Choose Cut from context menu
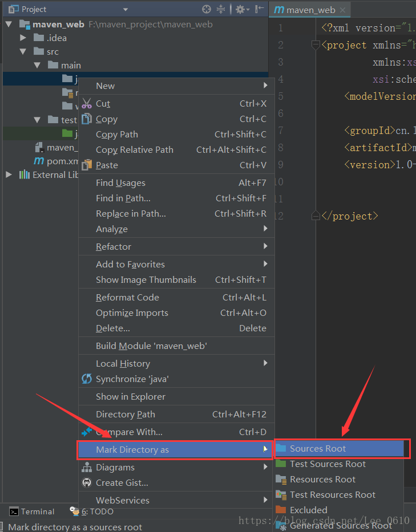This screenshot has height=532, width=416. (x=176, y=103)
